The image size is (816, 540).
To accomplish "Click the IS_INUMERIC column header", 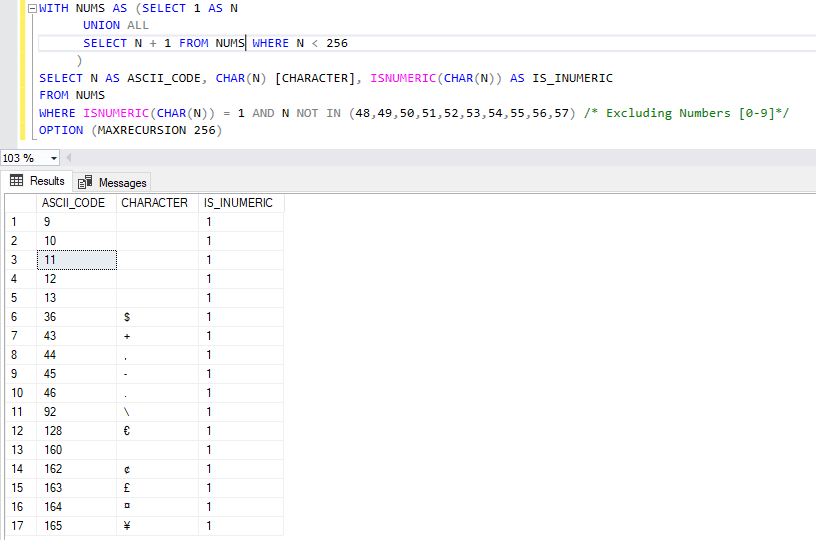I will [x=241, y=203].
